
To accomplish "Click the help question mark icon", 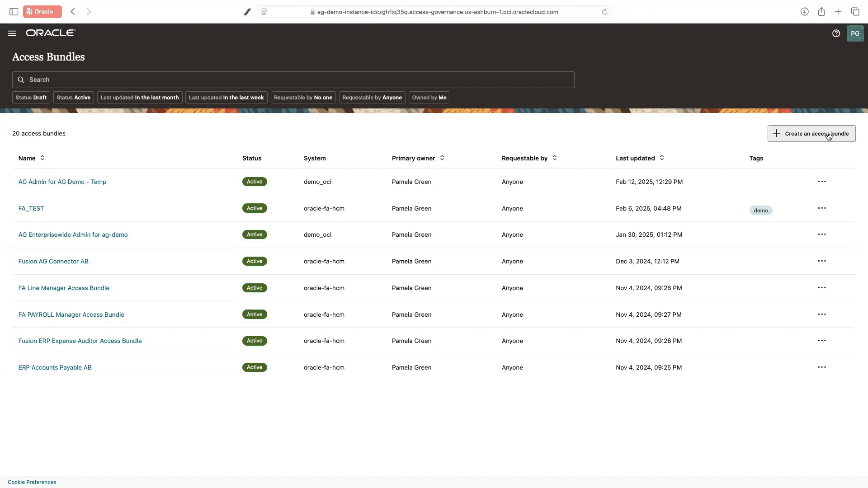I will click(x=836, y=33).
